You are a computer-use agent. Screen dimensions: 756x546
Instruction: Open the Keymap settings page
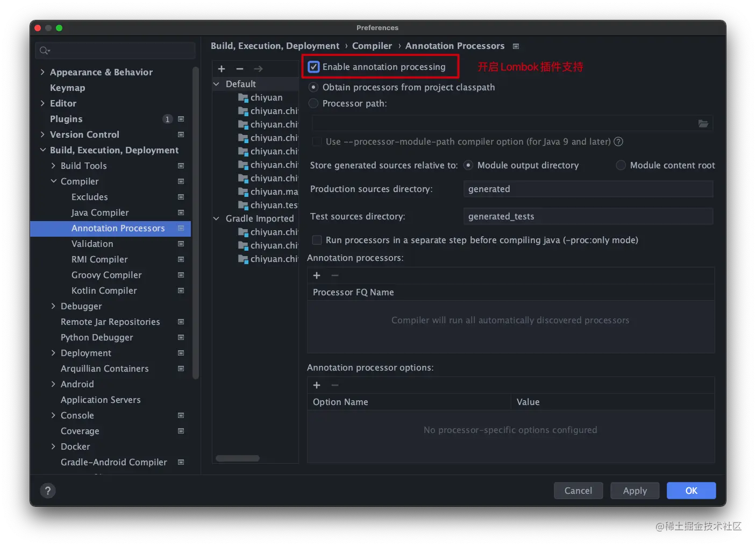(x=67, y=88)
